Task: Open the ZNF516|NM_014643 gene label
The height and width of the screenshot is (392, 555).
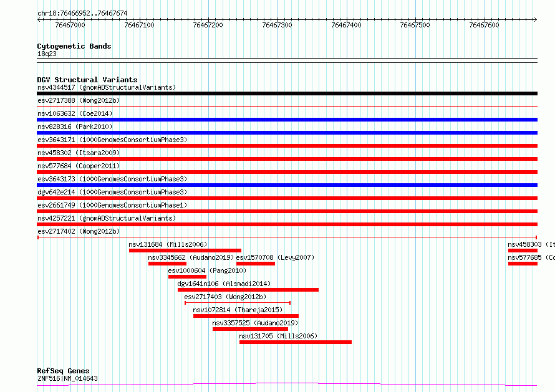Action: pyautogui.click(x=67, y=378)
